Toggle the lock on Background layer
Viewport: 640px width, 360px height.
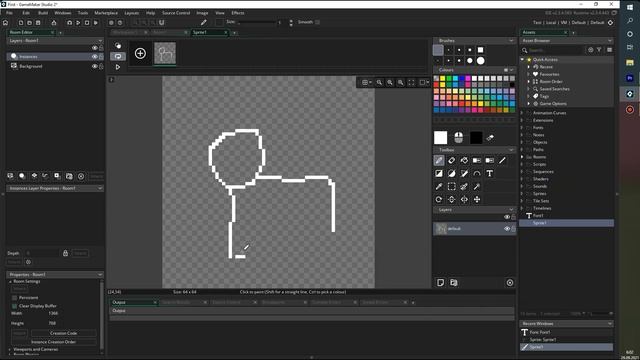(x=101, y=66)
